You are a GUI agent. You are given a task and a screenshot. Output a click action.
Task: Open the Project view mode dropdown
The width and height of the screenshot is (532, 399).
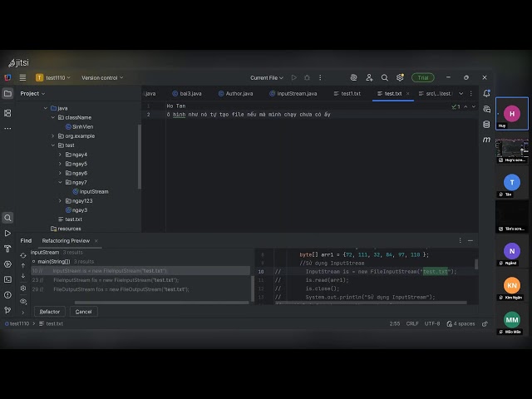(32, 93)
